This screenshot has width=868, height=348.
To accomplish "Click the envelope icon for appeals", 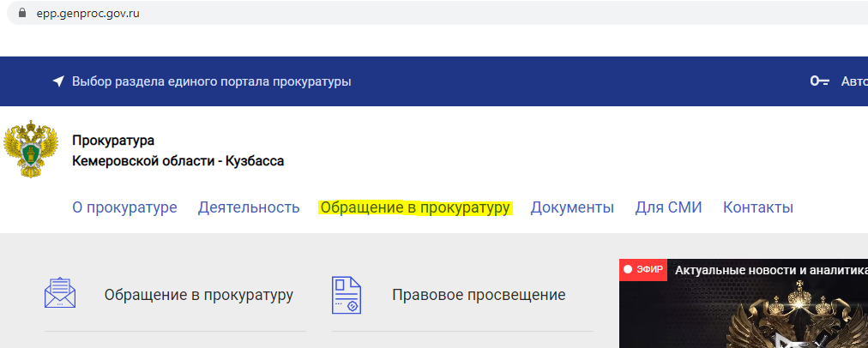I will point(60,292).
